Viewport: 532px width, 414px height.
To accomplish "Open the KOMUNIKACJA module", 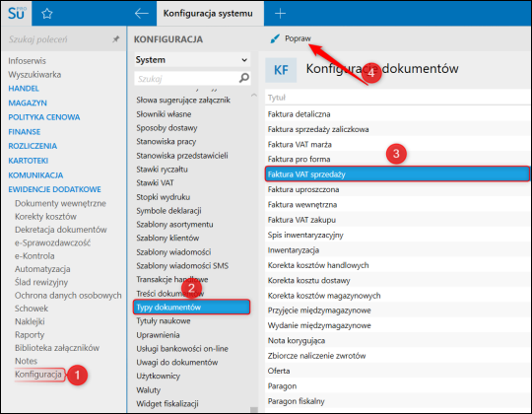I will 35,175.
